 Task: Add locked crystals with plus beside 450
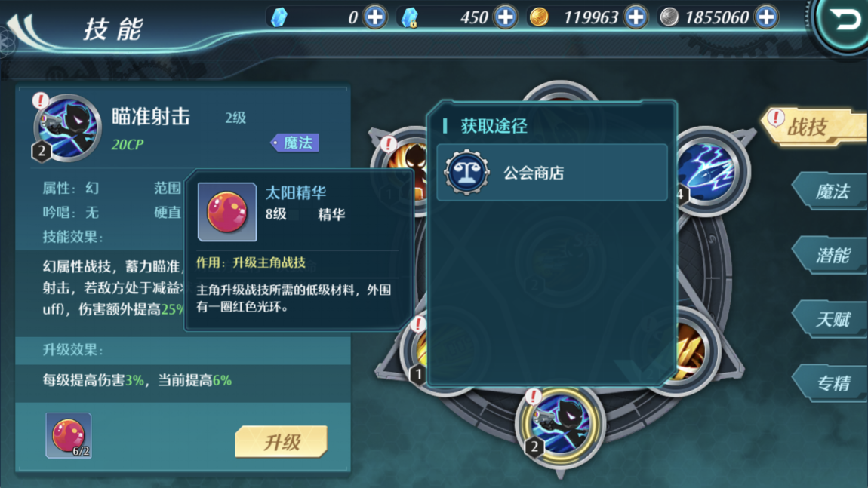506,17
